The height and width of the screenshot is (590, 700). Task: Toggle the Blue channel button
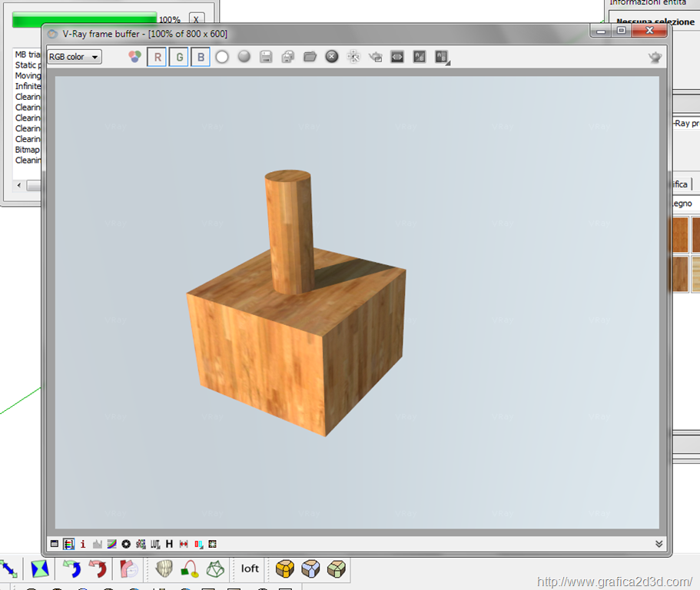201,57
